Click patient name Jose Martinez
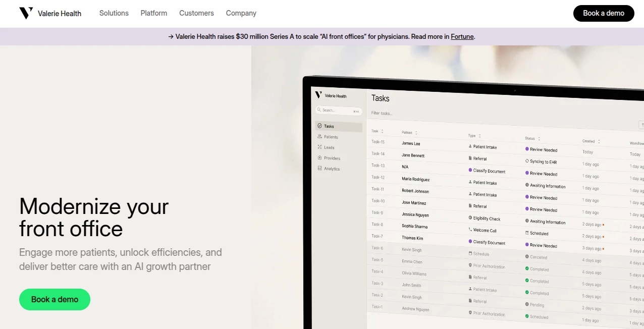The height and width of the screenshot is (329, 644). tap(414, 203)
